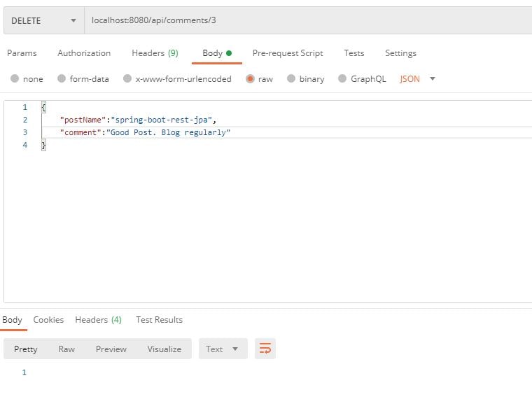Select the binary body radio button
The height and width of the screenshot is (420, 532).
pyautogui.click(x=291, y=78)
